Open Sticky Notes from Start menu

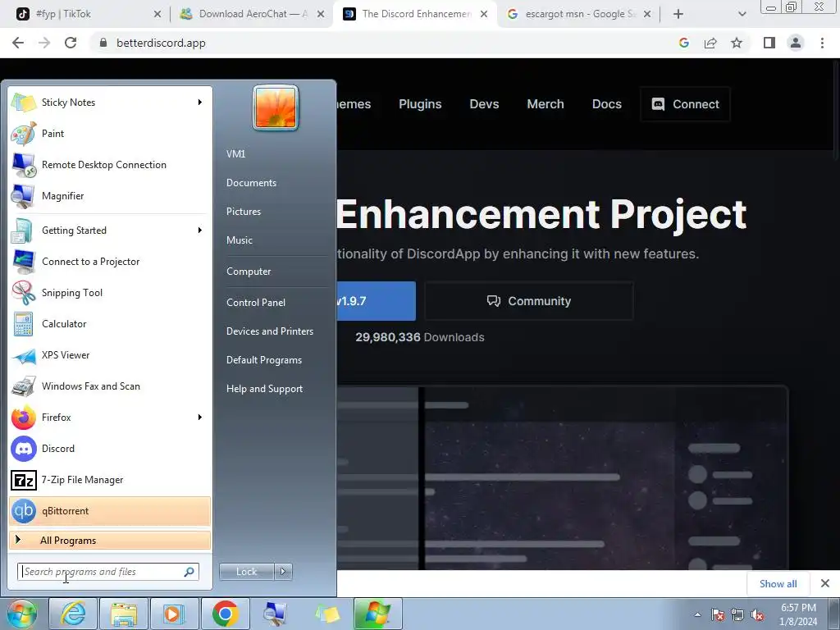[110, 103]
